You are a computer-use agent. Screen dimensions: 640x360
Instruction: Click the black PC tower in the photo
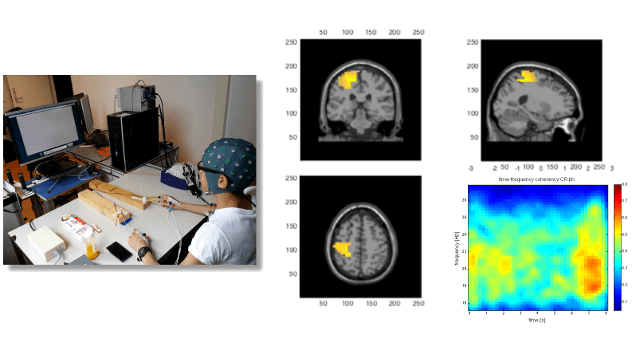click(x=133, y=140)
